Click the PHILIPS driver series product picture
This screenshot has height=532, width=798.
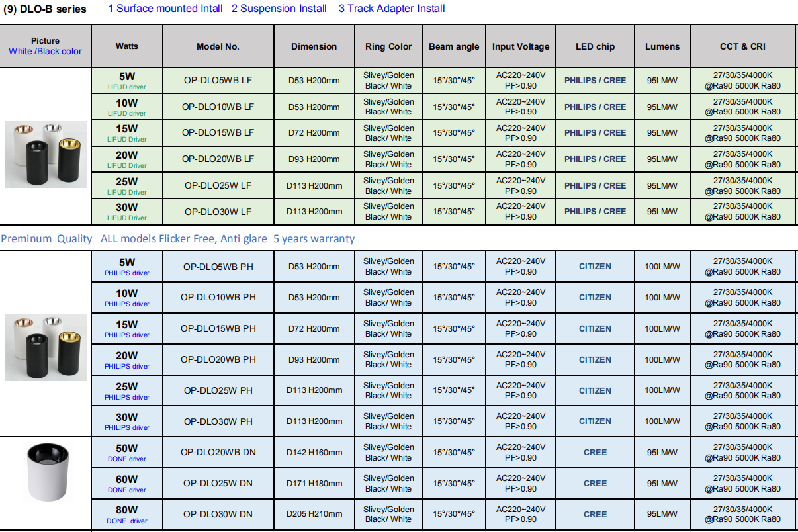pos(46,347)
